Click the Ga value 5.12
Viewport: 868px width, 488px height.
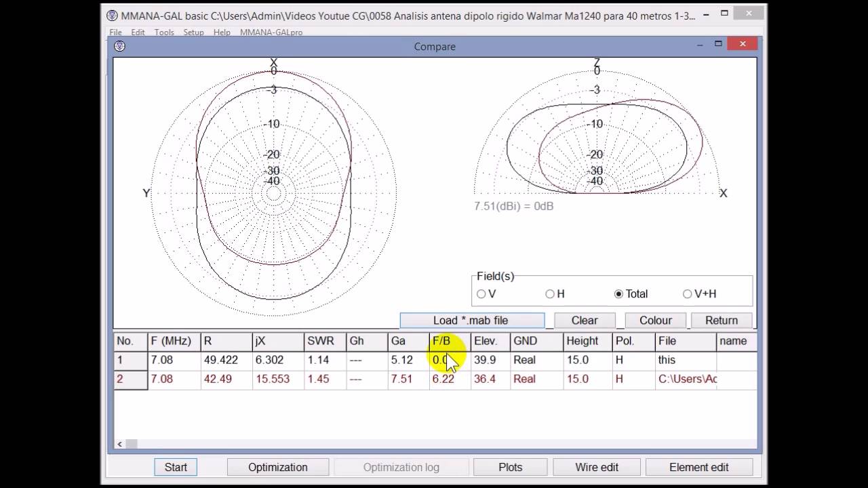pos(401,360)
